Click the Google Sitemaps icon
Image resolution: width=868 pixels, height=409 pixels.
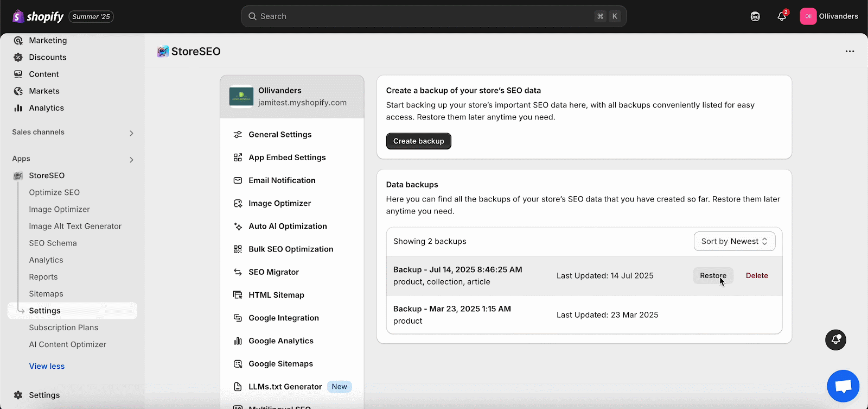coord(238,363)
